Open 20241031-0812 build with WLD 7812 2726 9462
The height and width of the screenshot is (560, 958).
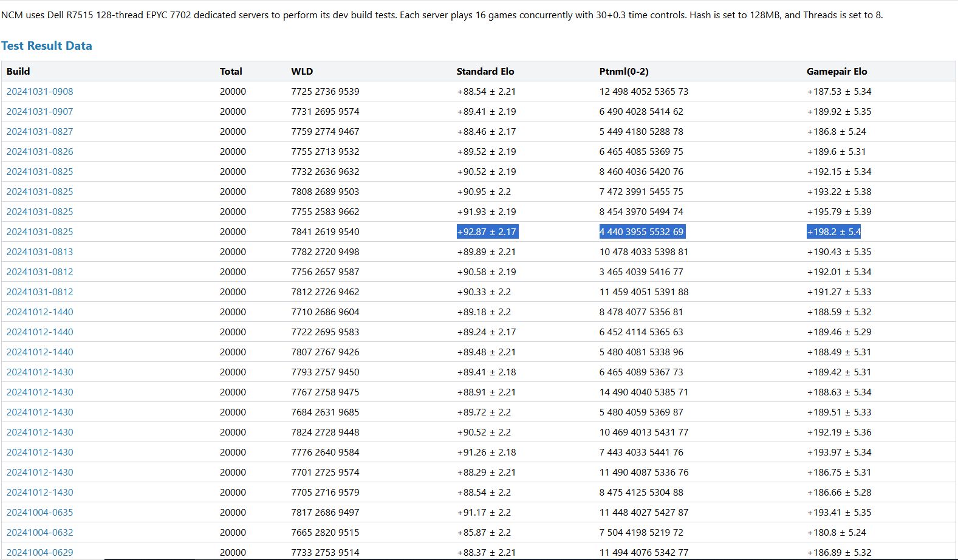point(39,292)
